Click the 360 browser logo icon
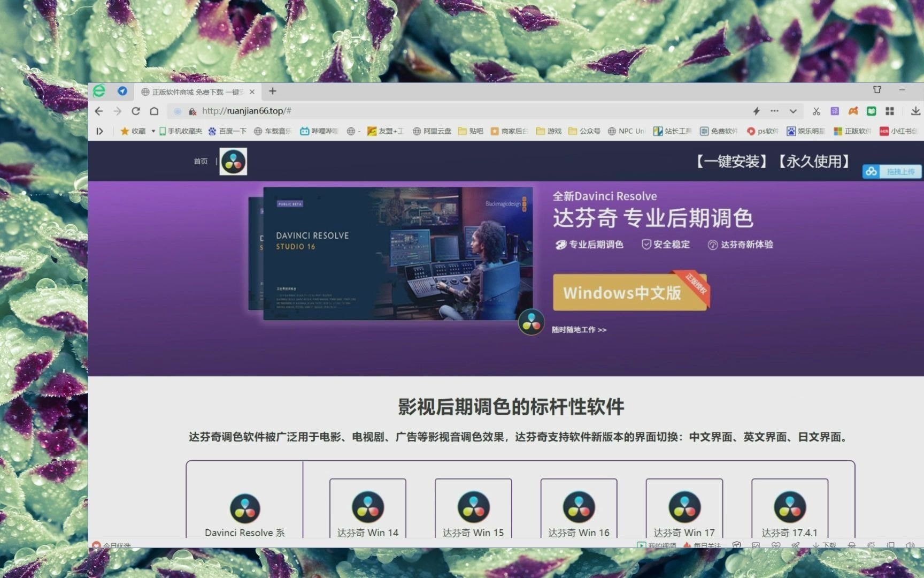Viewport: 924px width, 578px height. tap(99, 91)
